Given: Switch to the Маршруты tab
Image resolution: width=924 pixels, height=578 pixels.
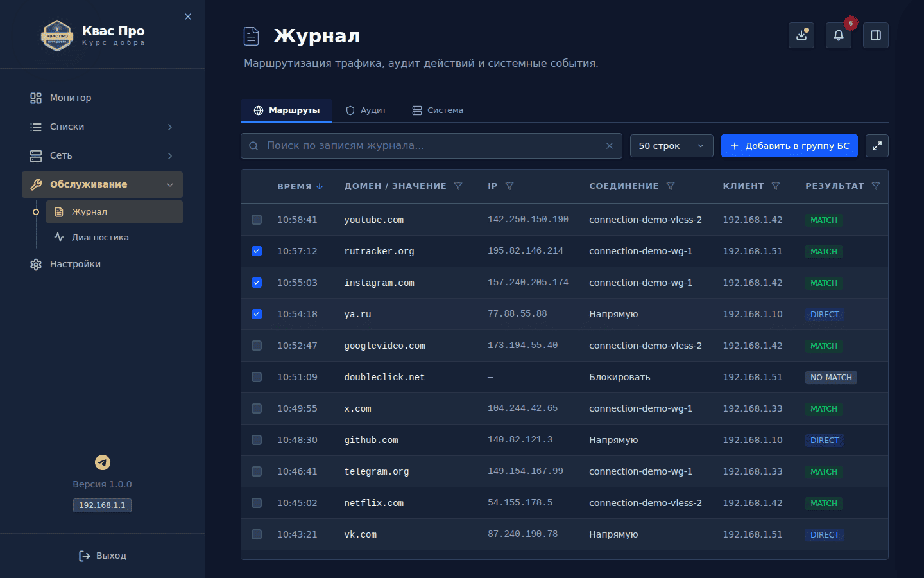Looking at the screenshot, I should (286, 110).
